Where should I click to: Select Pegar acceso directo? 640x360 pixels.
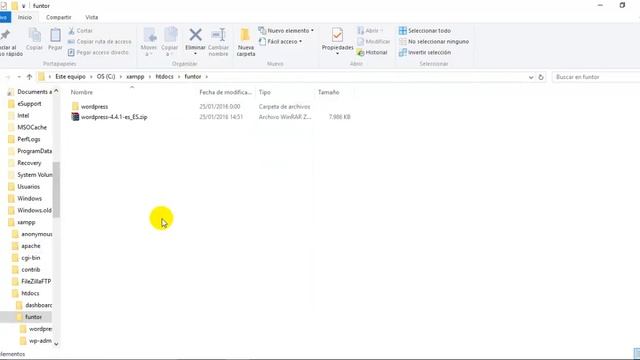click(98, 52)
